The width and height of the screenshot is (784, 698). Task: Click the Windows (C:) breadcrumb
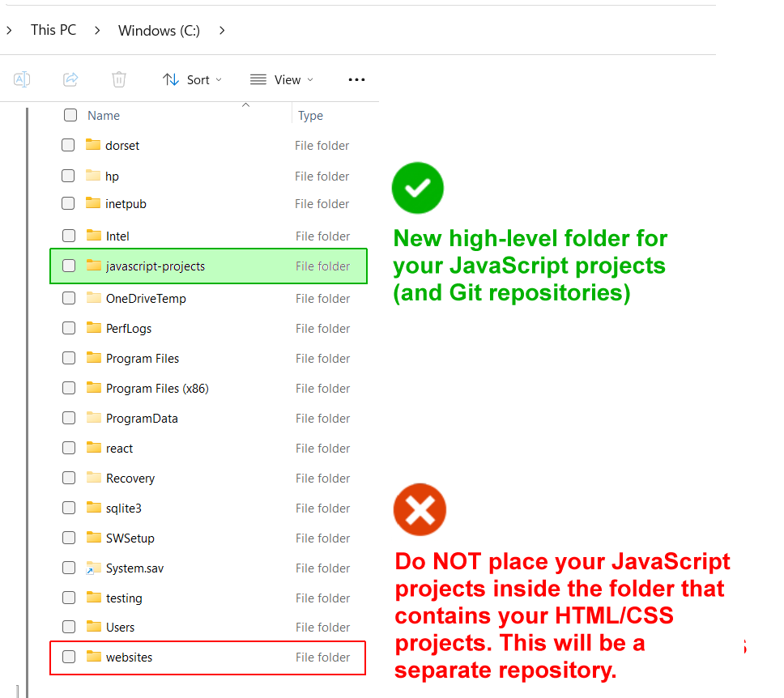click(158, 30)
